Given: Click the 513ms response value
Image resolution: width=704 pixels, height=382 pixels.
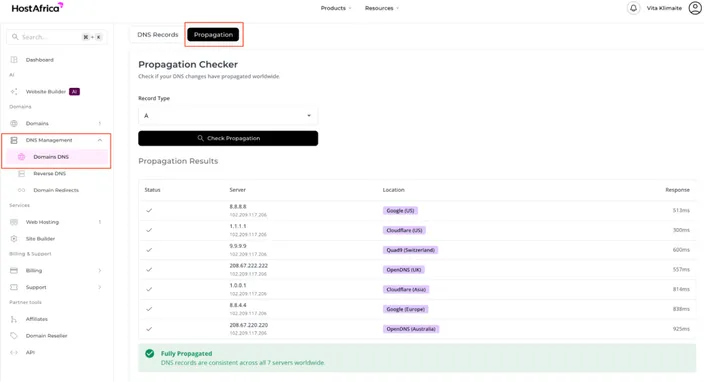Looking at the screenshot, I should 681,210.
